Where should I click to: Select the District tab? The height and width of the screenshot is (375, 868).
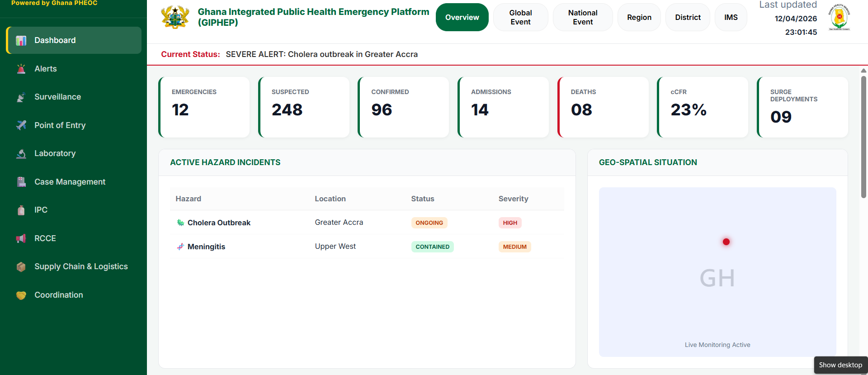688,17
